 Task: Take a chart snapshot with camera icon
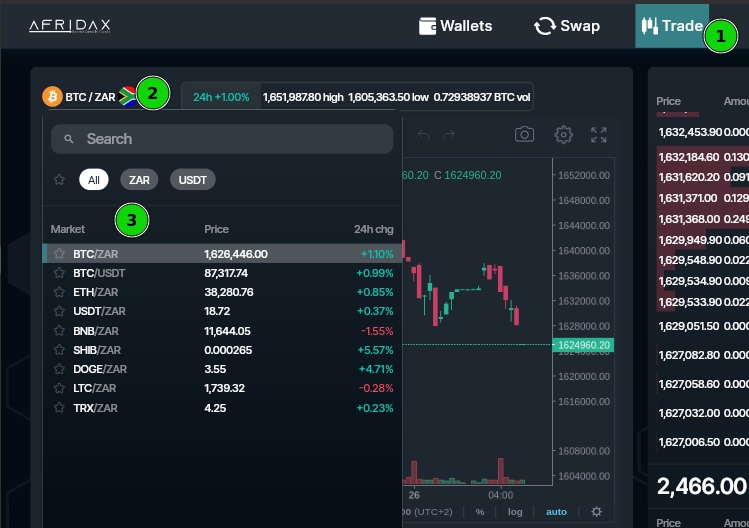[524, 134]
